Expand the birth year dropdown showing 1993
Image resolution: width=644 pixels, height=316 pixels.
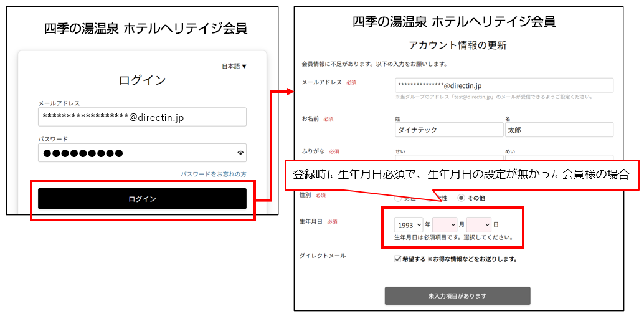408,224
